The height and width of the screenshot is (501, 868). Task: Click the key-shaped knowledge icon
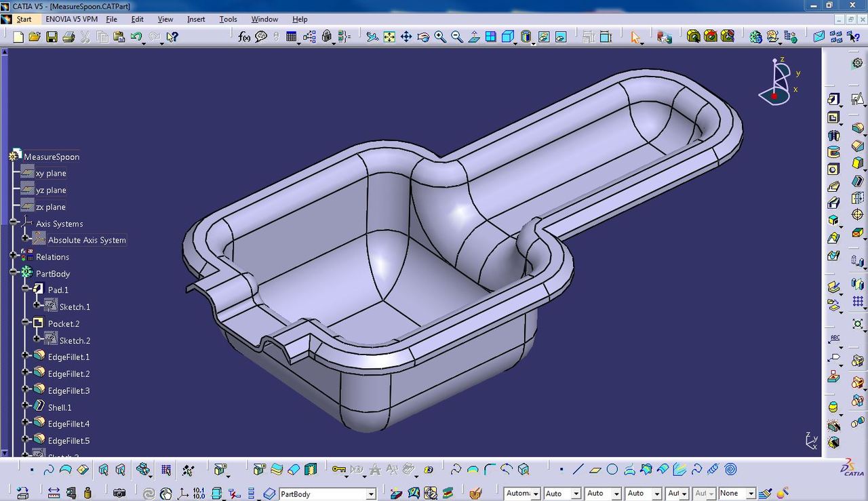point(339,469)
